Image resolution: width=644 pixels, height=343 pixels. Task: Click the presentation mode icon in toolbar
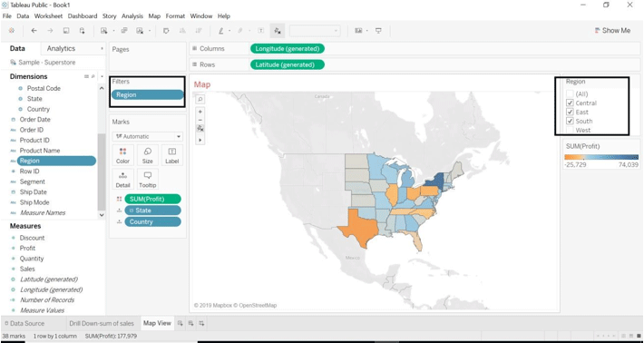tap(378, 31)
